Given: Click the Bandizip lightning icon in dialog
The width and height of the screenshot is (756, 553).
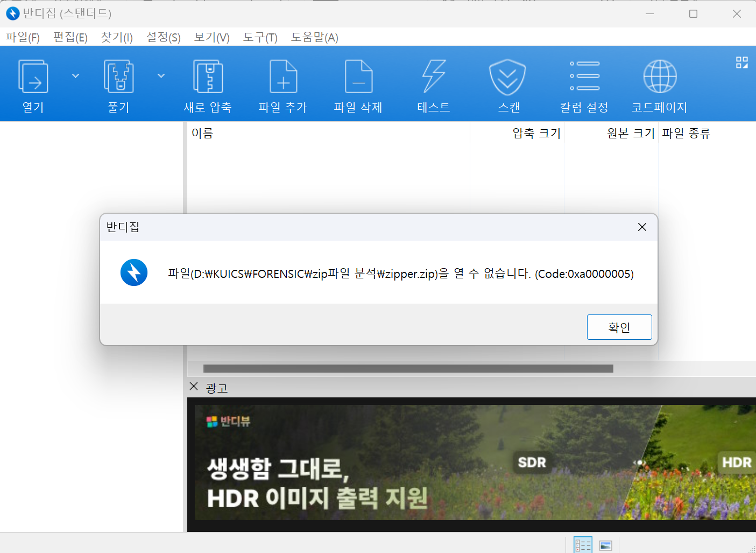Looking at the screenshot, I should click(x=134, y=272).
